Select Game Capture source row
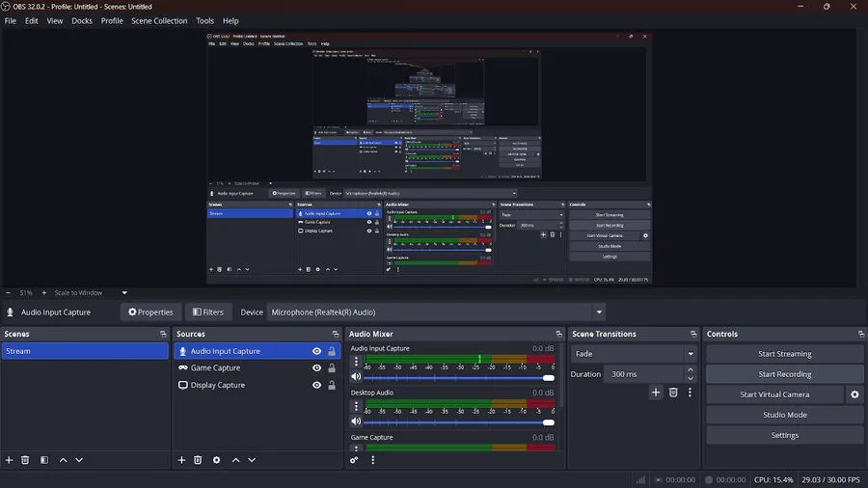The image size is (868, 488). (x=257, y=368)
